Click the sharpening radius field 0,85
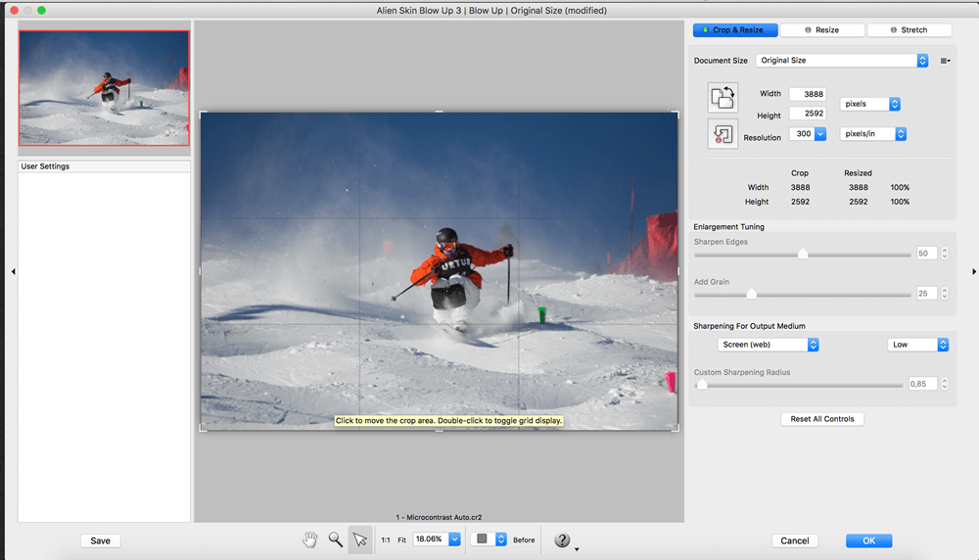The width and height of the screenshot is (979, 560). tap(922, 384)
